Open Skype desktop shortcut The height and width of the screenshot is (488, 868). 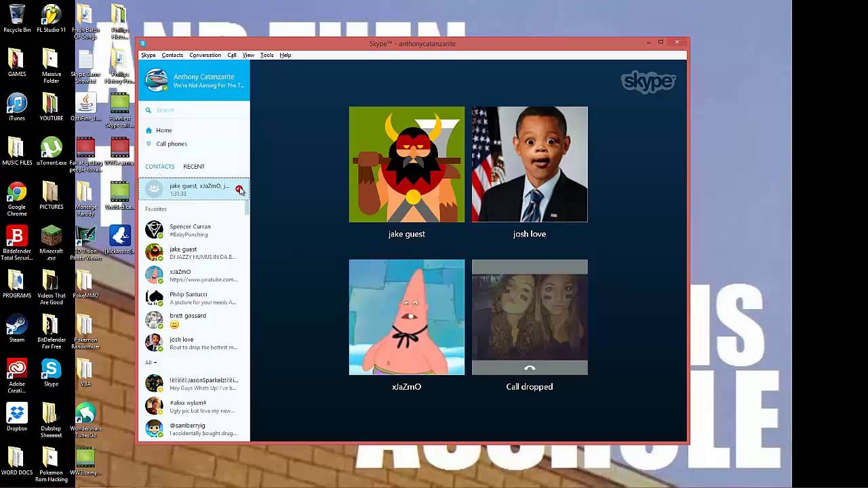[51, 373]
